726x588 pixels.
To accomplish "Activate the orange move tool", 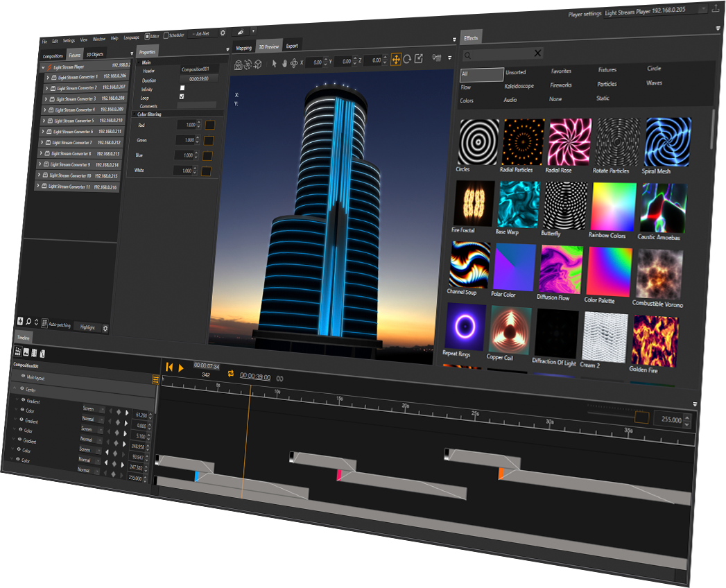I will click(x=396, y=59).
